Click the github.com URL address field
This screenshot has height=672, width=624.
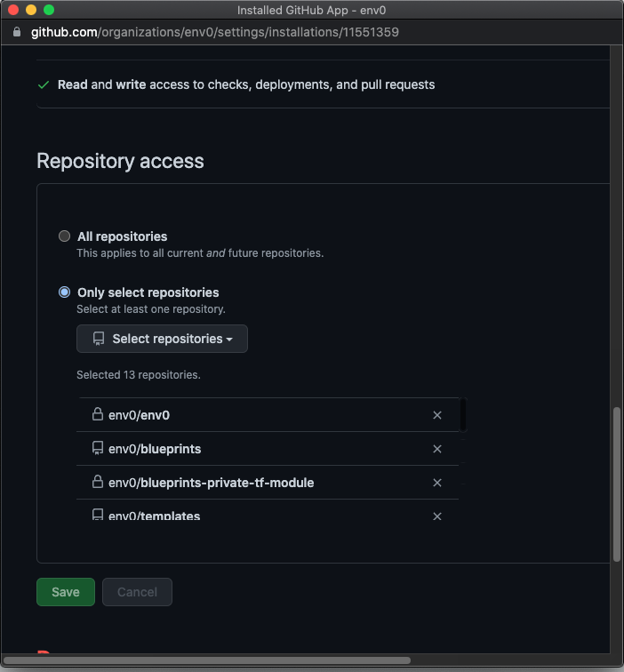(x=215, y=32)
